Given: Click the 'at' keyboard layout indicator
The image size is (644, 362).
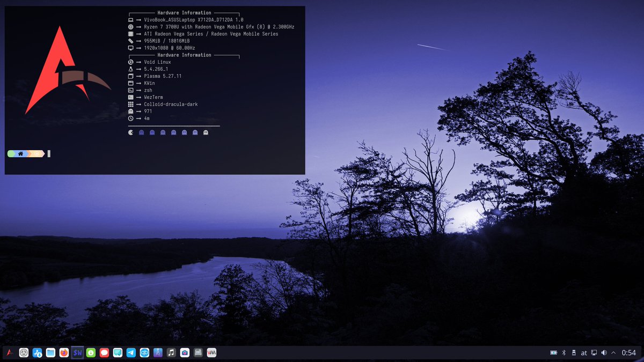Looking at the screenshot, I should click(584, 353).
